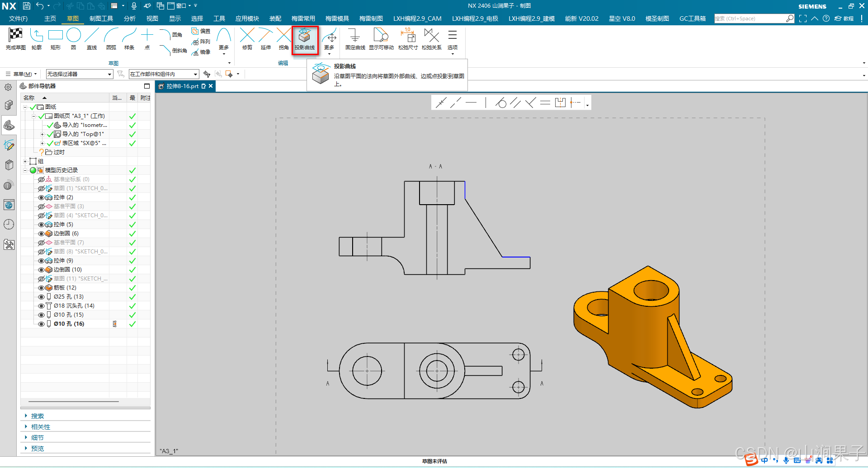Select the 修剪 trim tool
Viewport: 868px width, 468px height.
(x=247, y=38)
